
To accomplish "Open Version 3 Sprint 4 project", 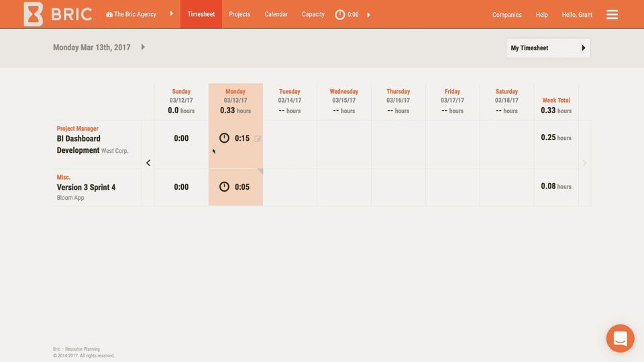I will [87, 187].
